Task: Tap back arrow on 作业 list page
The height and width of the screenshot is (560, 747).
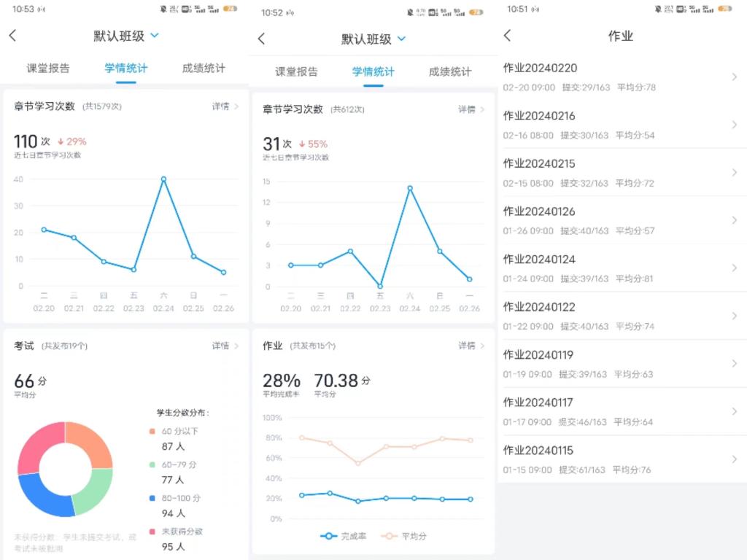Action: [x=508, y=36]
